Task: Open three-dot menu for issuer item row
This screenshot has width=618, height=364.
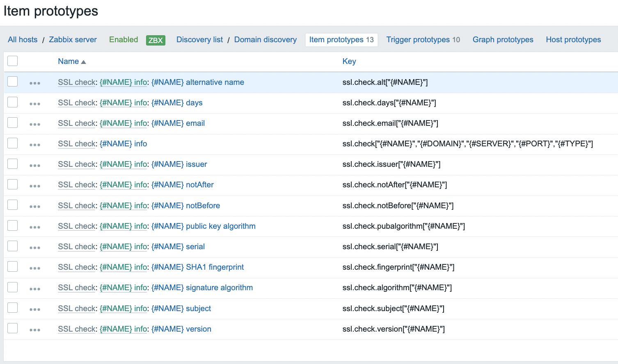Action: [35, 165]
